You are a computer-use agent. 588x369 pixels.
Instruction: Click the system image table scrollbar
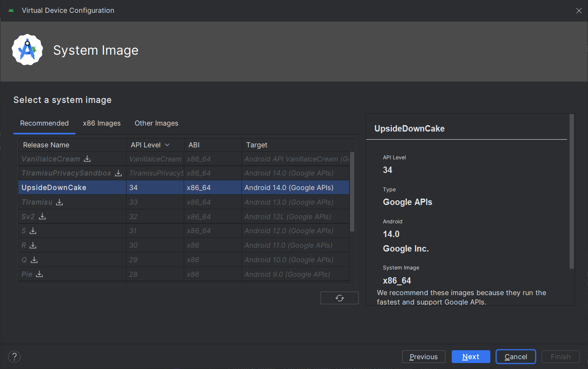(352, 192)
